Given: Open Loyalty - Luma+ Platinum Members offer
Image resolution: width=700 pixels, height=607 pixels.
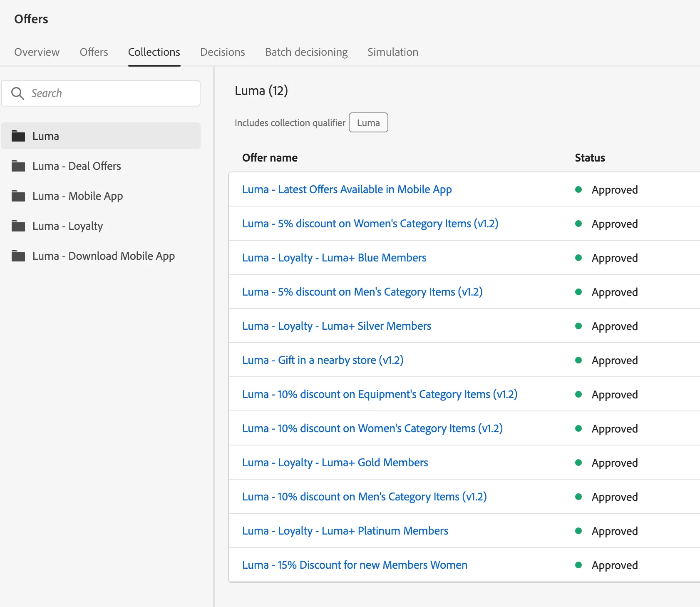Looking at the screenshot, I should [x=345, y=531].
